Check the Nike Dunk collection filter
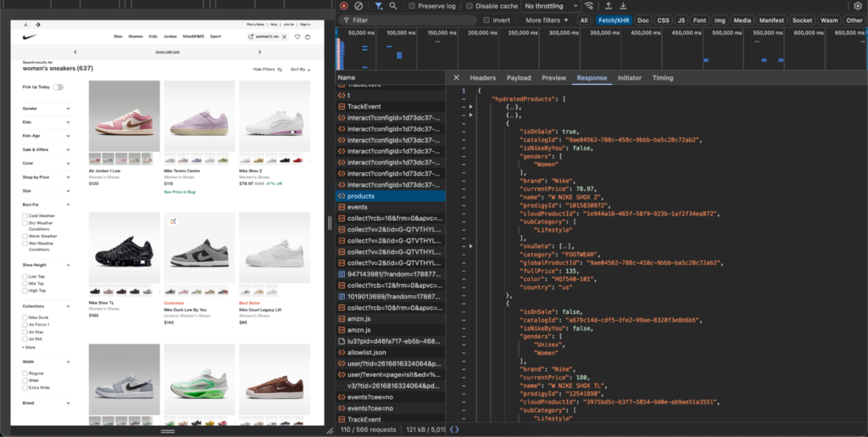This screenshot has width=868, height=437. [x=25, y=318]
